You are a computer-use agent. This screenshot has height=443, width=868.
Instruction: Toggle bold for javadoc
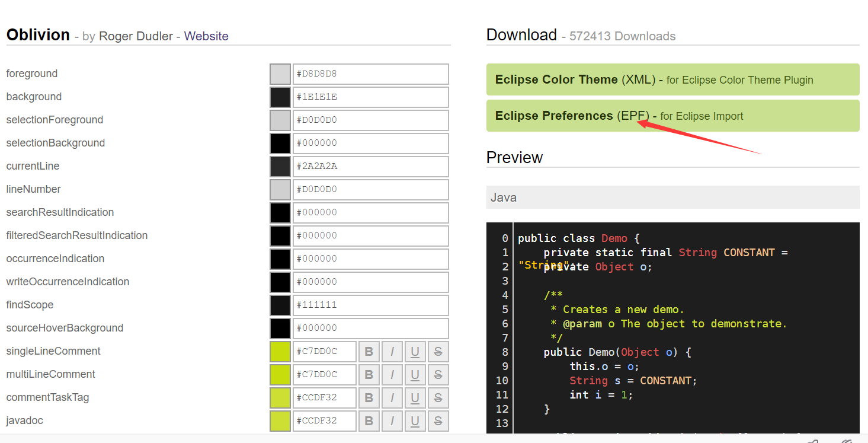(369, 421)
